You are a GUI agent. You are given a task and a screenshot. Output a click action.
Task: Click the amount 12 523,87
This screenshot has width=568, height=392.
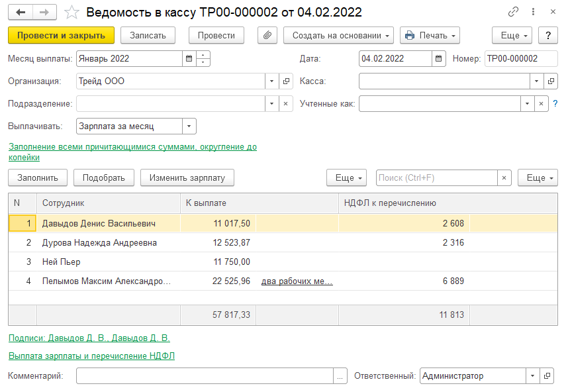pyautogui.click(x=231, y=242)
